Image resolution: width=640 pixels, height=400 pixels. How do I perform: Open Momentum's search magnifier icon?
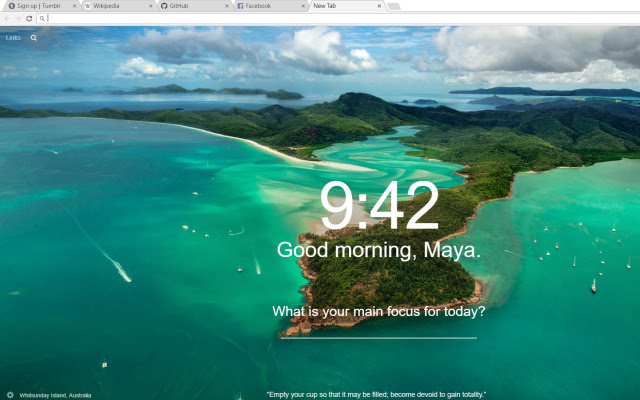(x=33, y=38)
